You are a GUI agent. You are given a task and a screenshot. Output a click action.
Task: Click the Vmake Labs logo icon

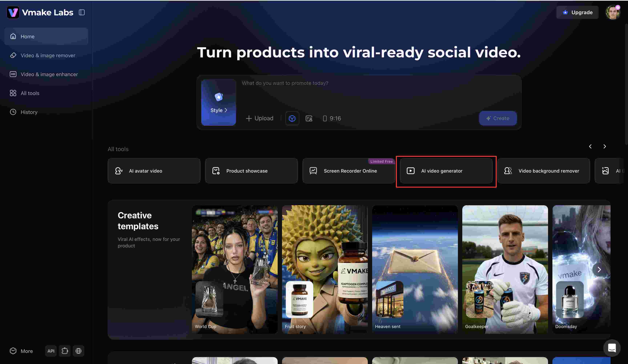[13, 12]
